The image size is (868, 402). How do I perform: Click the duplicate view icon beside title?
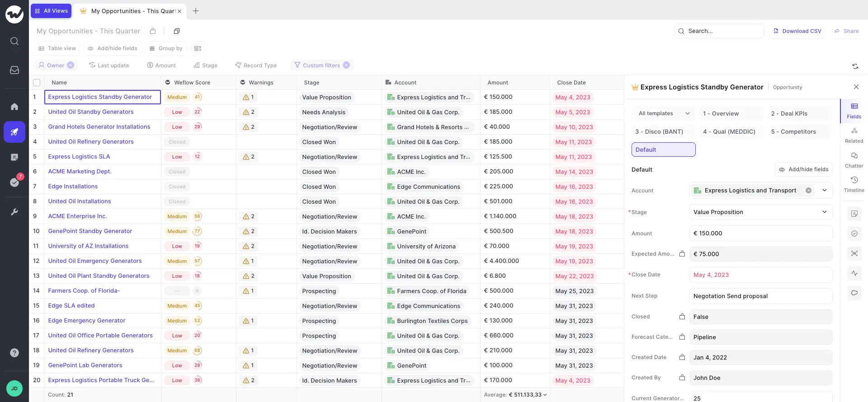(177, 31)
